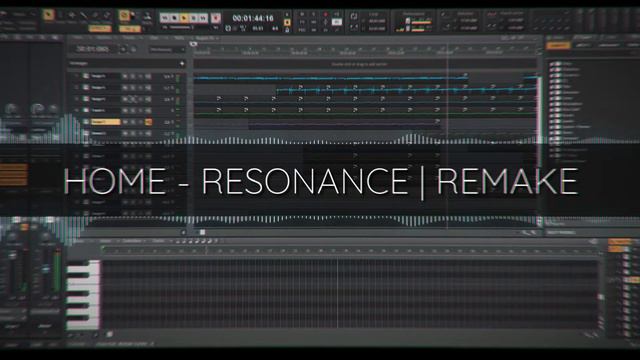Click the leftmost knob in the Inspector strip
This screenshot has height=360, width=640.
pos(12,109)
